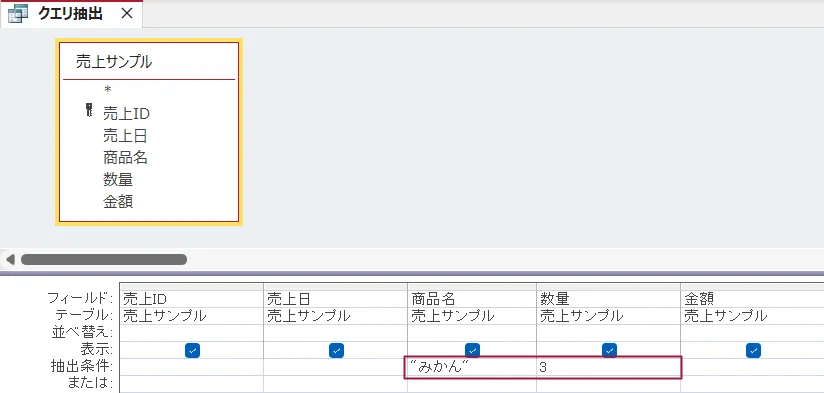Click the horizontal scrollbar thumb
824x393 pixels.
104,260
